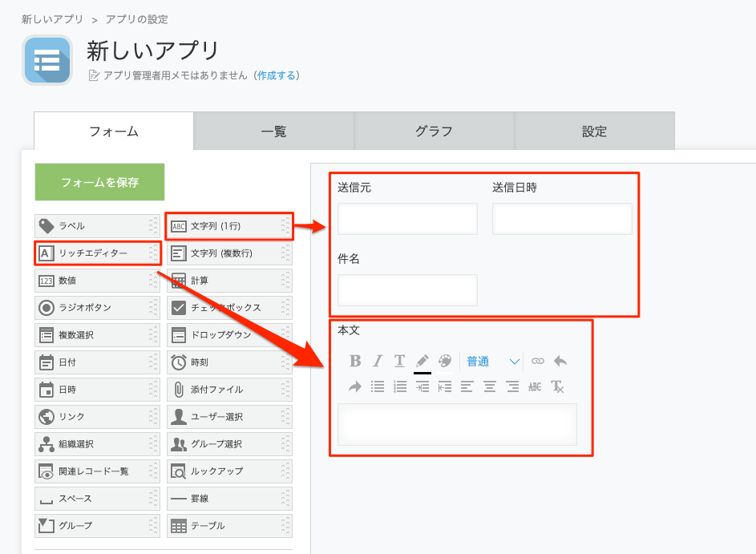Select the グループ field part
Image resolution: width=756 pixels, height=554 pixels.
pyautogui.click(x=97, y=526)
